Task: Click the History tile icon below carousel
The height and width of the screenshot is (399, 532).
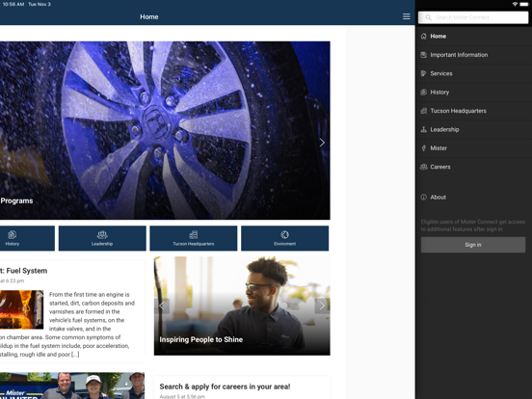Action: point(13,235)
